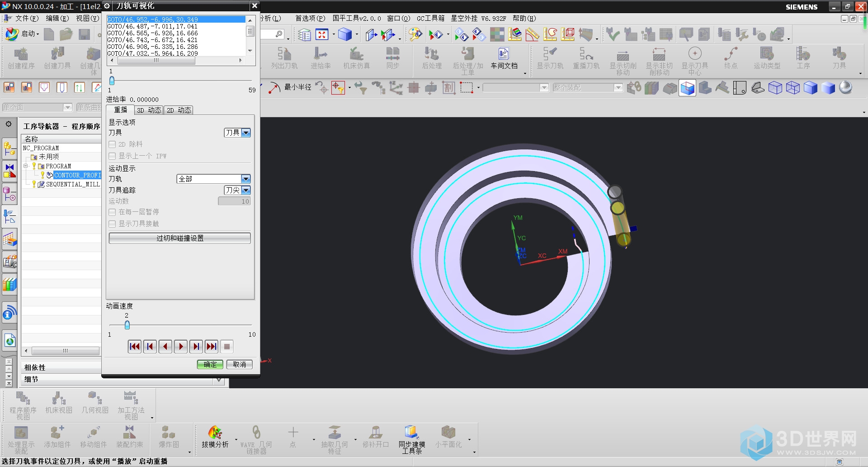The width and height of the screenshot is (868, 467).
Task: Click the save disk icon in toolbar
Action: [x=84, y=34]
